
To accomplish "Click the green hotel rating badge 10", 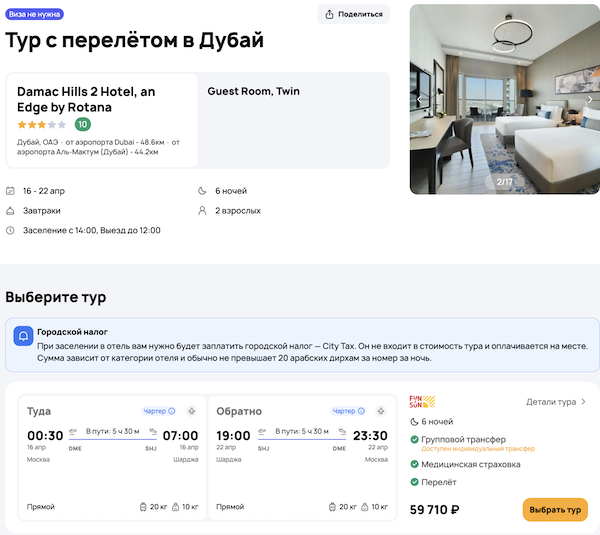I will (x=82, y=125).
